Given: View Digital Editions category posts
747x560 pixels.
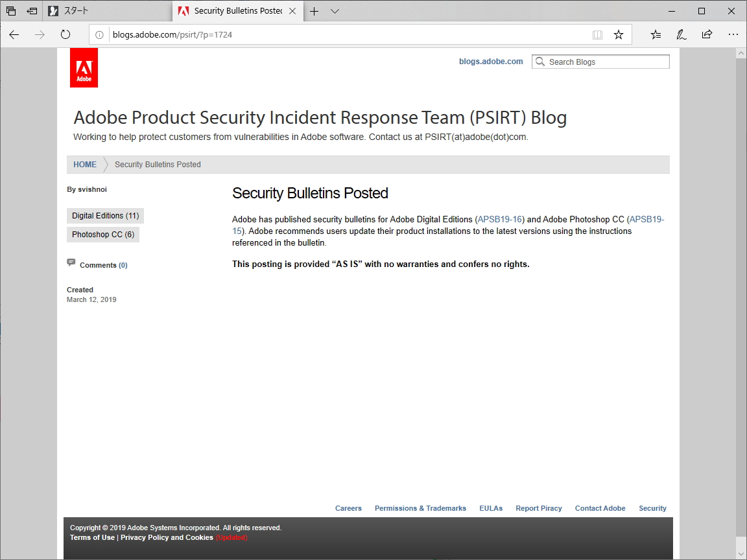Looking at the screenshot, I should click(x=105, y=215).
